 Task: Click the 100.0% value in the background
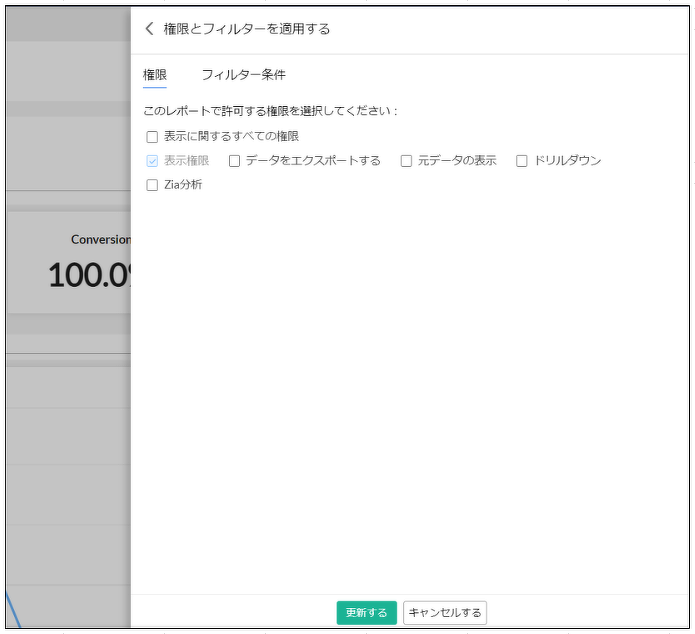(90, 275)
